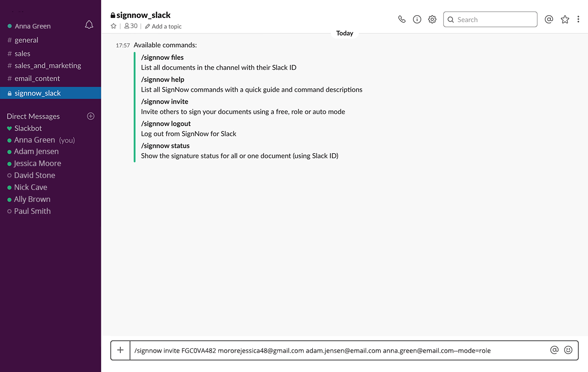Open the Direct Messages header
Viewport: 588px width, 372px height.
(x=33, y=116)
